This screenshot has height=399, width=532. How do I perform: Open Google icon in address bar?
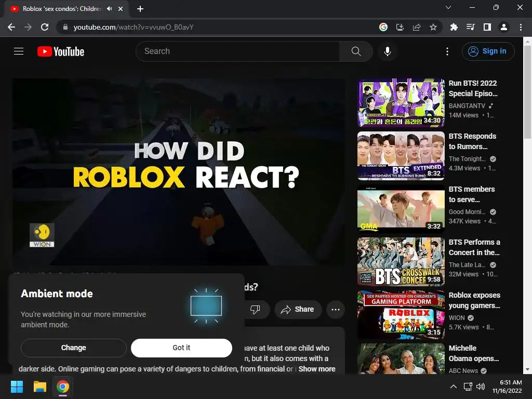point(383,27)
